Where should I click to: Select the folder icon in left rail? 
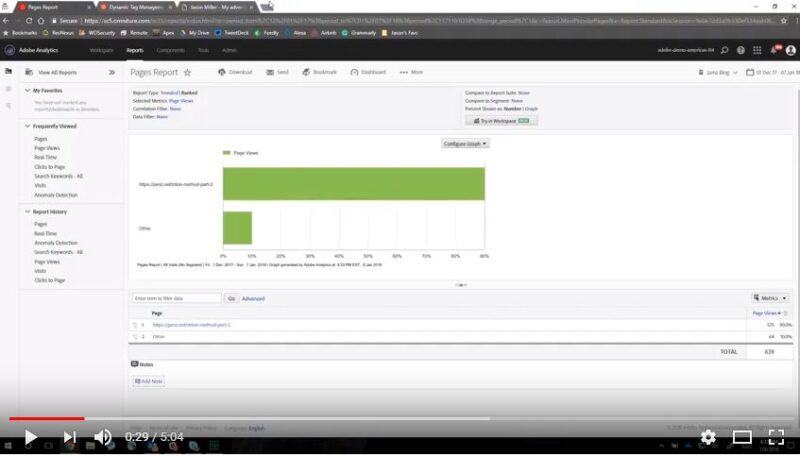[x=9, y=71]
